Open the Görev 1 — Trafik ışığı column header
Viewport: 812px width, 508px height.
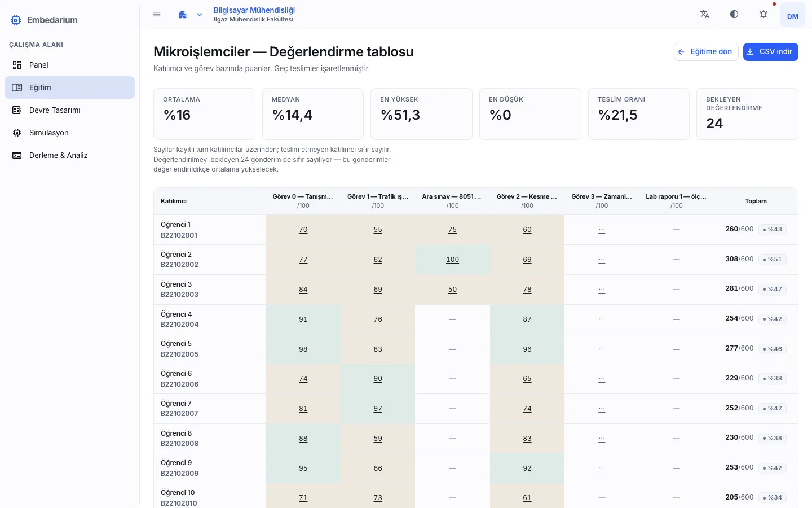tap(378, 196)
